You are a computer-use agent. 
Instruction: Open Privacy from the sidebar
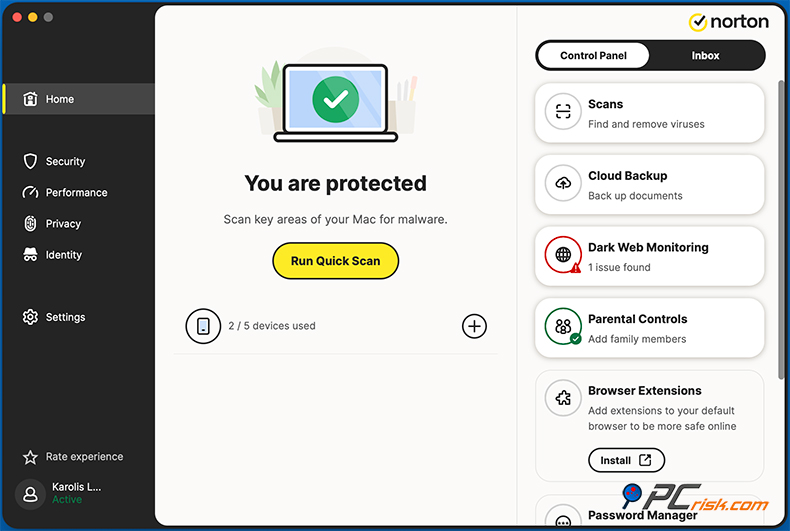click(x=63, y=224)
